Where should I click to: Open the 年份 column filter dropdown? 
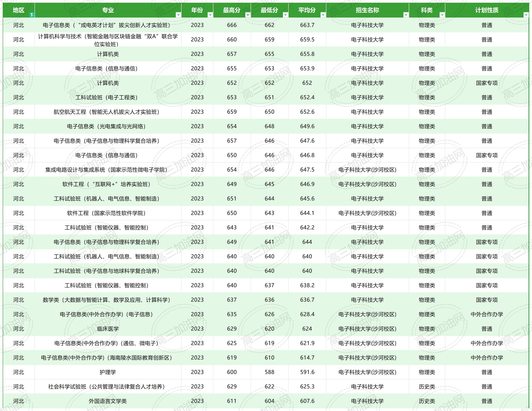(210, 15)
